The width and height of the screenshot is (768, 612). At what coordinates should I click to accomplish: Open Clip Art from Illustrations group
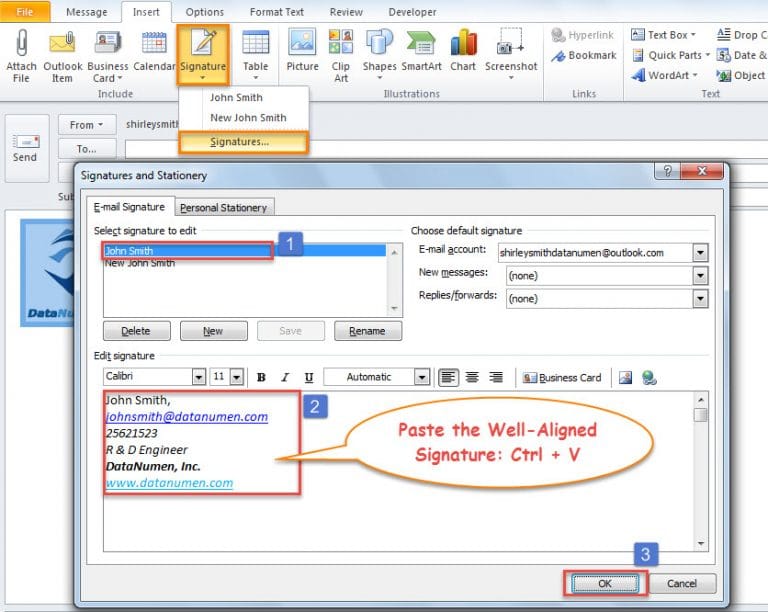pyautogui.click(x=341, y=56)
